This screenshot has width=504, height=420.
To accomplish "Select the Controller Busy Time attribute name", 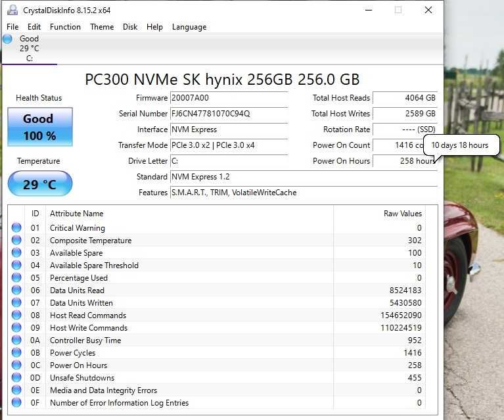I will 85,340.
